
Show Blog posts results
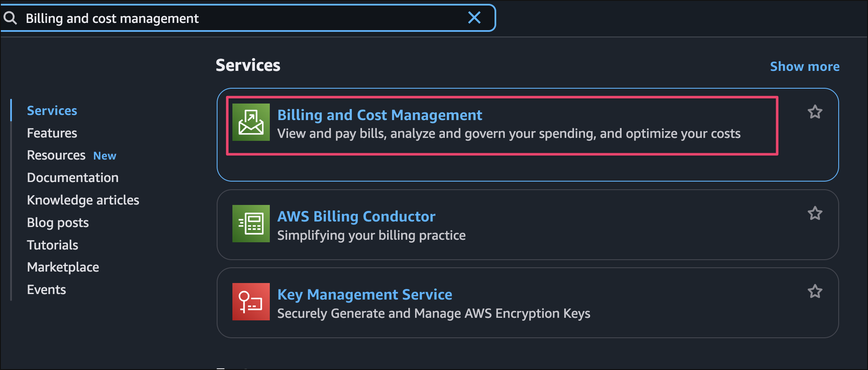58,223
